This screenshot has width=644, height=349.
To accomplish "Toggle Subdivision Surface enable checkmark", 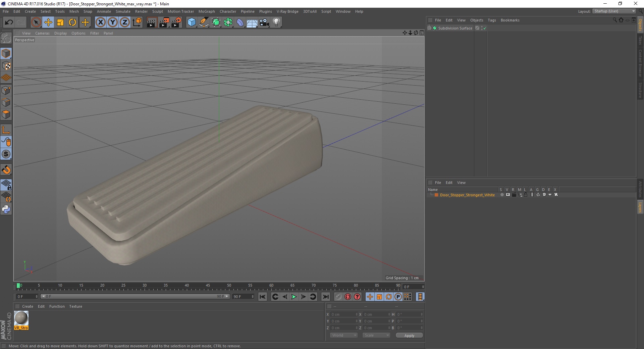I will click(x=485, y=28).
